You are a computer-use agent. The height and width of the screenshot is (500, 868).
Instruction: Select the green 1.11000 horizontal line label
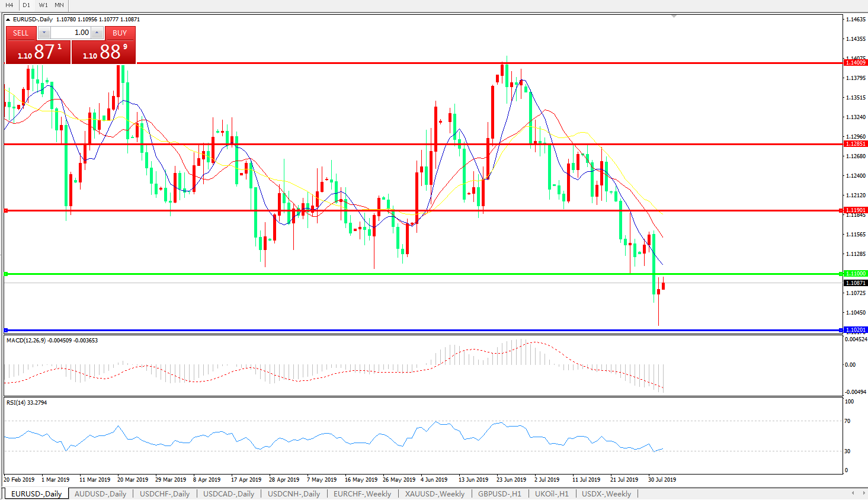click(855, 274)
